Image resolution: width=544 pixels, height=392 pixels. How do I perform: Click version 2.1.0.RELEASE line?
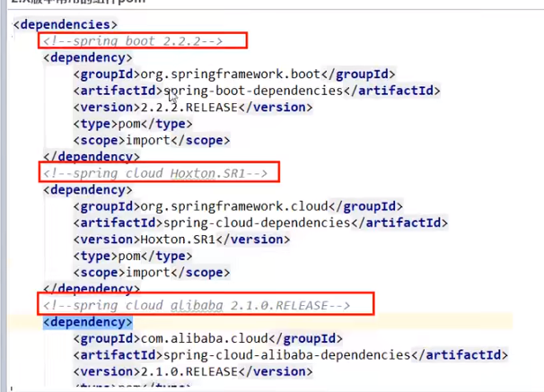pos(193,372)
